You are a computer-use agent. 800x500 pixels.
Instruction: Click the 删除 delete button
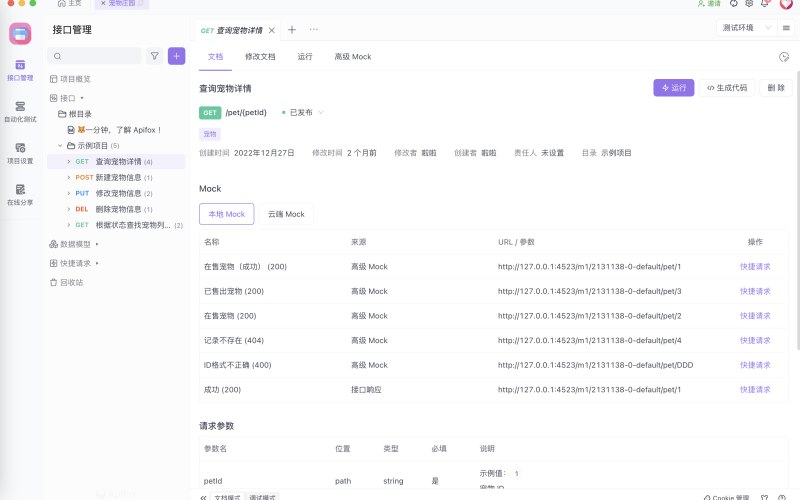(x=776, y=88)
